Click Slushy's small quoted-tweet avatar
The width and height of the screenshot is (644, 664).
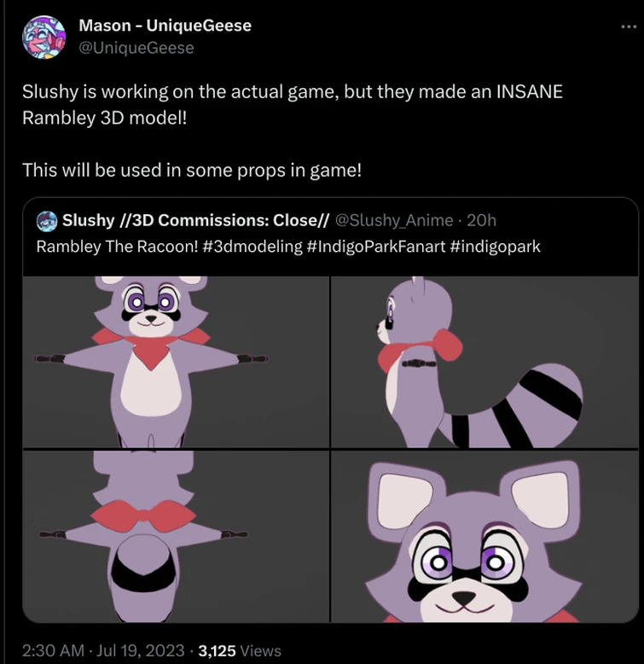click(47, 221)
